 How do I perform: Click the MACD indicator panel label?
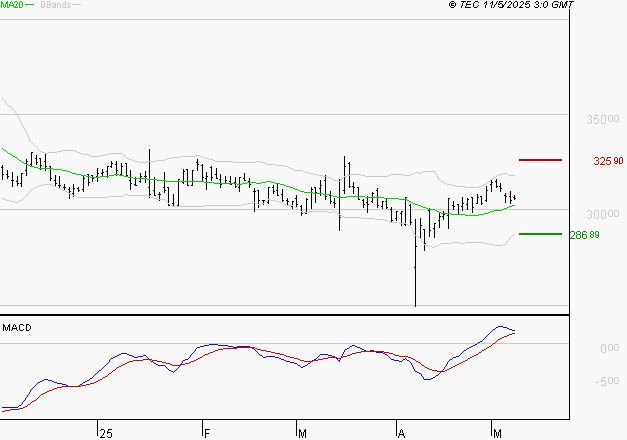17,328
